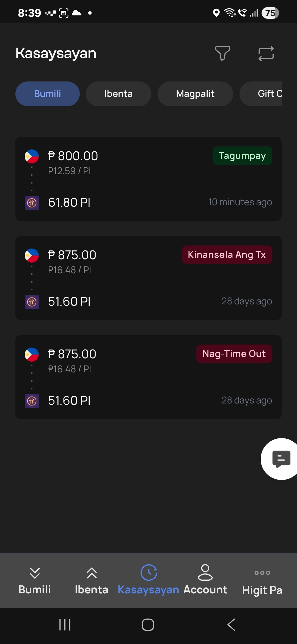Image resolution: width=297 pixels, height=644 pixels.
Task: Tap the Kasaysayan clock icon
Action: (x=148, y=572)
